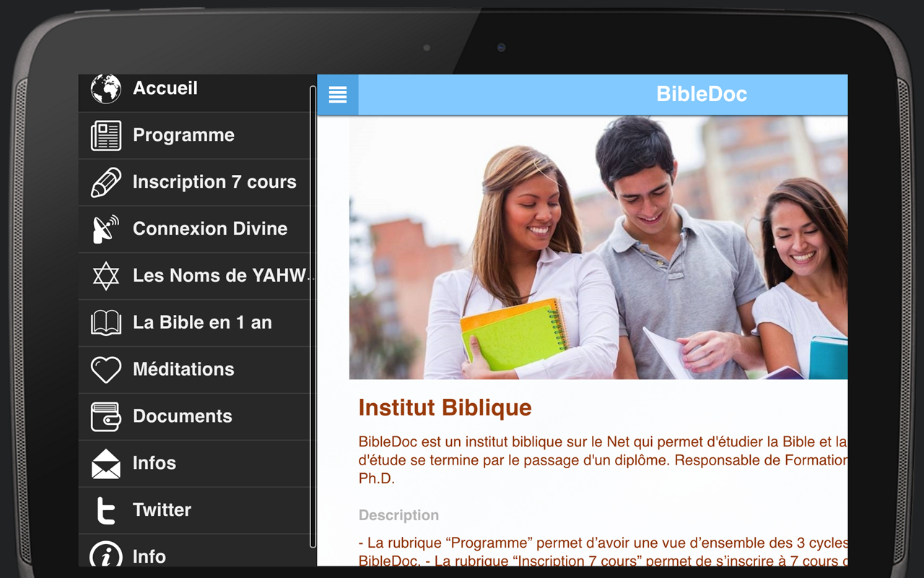
Task: Click the pencil icon for Inscription 7 cours
Action: [x=106, y=182]
